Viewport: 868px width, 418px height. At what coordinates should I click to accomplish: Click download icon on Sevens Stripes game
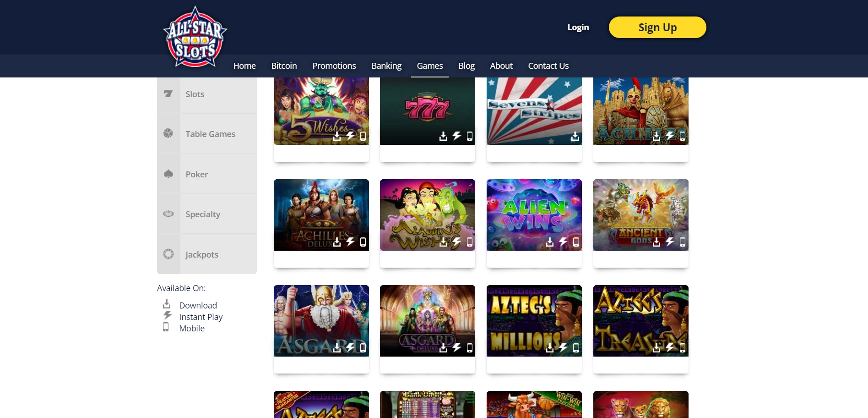575,136
